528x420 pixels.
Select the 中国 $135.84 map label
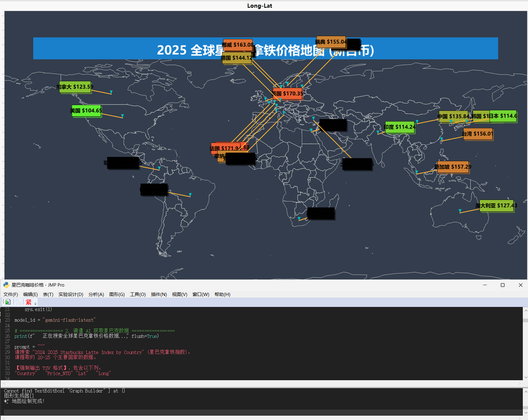[x=453, y=116]
